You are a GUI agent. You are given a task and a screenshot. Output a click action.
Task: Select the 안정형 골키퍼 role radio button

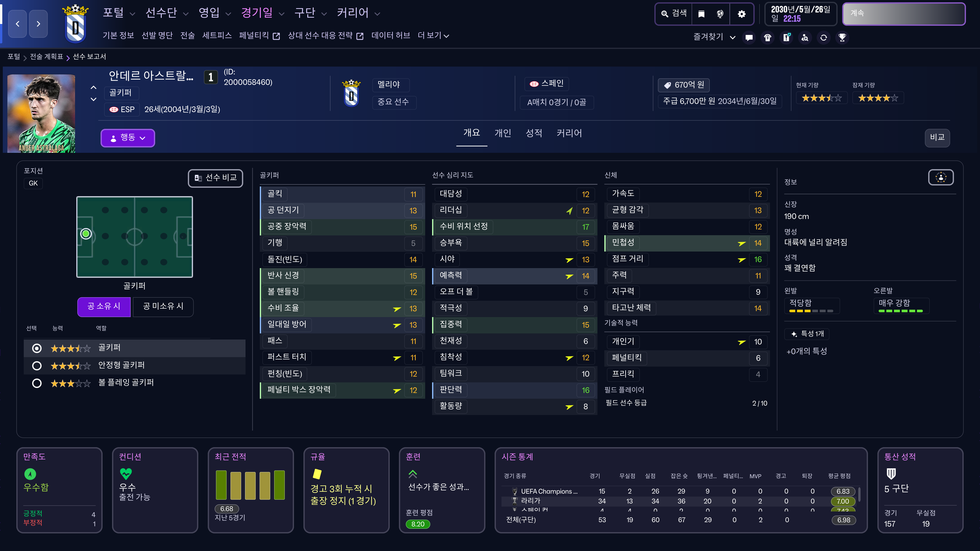coord(37,366)
